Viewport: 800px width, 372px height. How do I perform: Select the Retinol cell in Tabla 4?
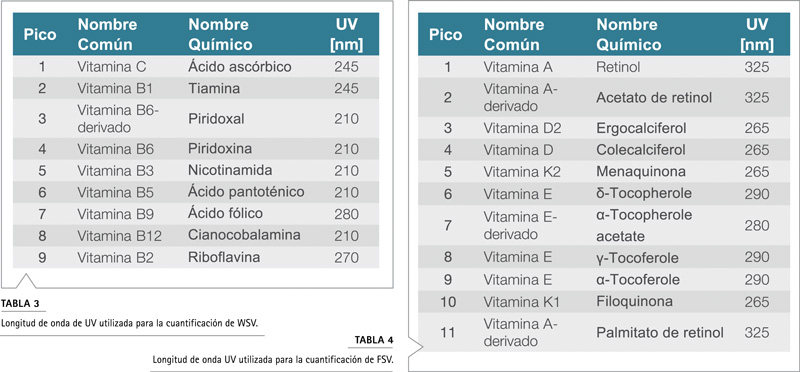(x=618, y=67)
